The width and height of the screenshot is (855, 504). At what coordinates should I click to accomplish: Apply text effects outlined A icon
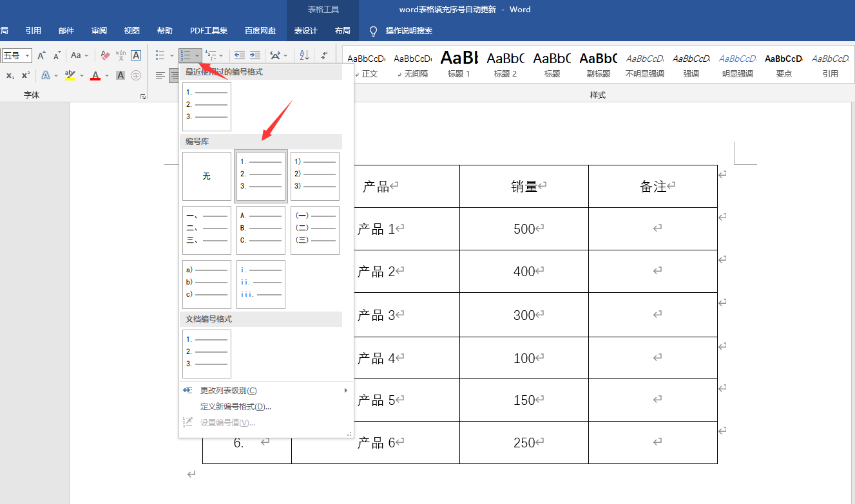[x=46, y=75]
